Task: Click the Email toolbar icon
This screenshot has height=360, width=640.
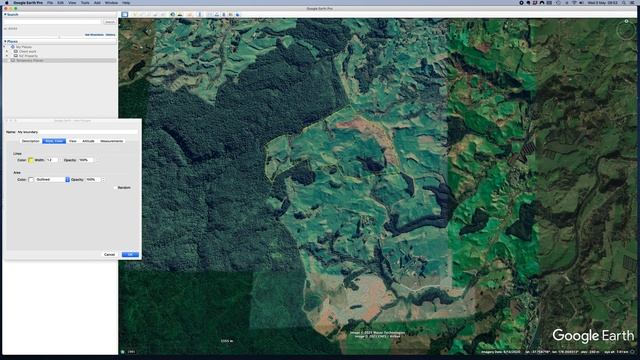Action: pyautogui.click(x=209, y=14)
